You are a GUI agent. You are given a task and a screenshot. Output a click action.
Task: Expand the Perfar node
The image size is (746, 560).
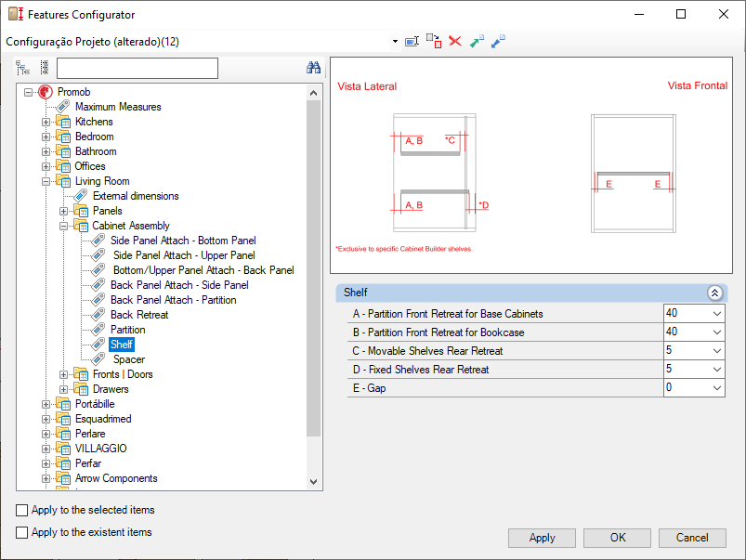[x=46, y=464]
